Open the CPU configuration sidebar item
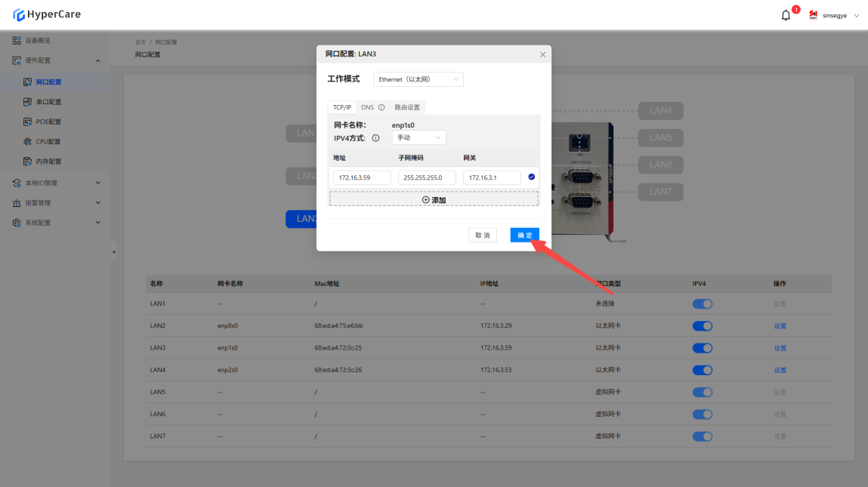This screenshot has height=487, width=868. point(48,142)
